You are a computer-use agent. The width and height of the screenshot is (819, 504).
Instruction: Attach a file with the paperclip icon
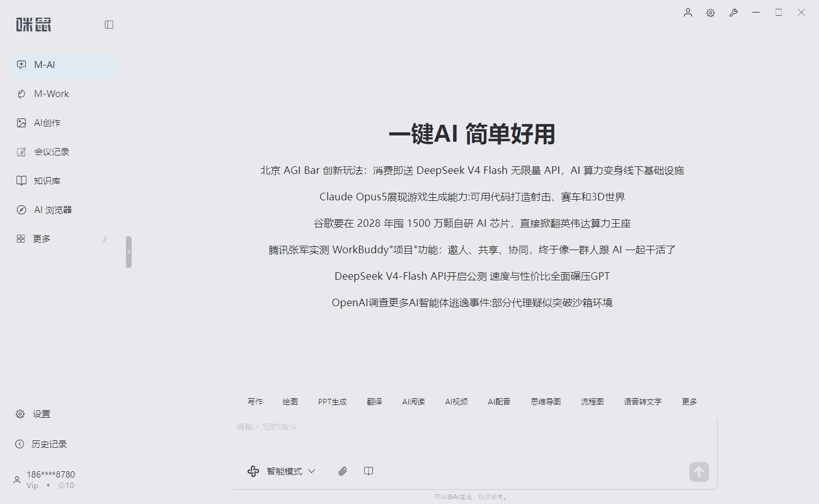click(x=343, y=471)
